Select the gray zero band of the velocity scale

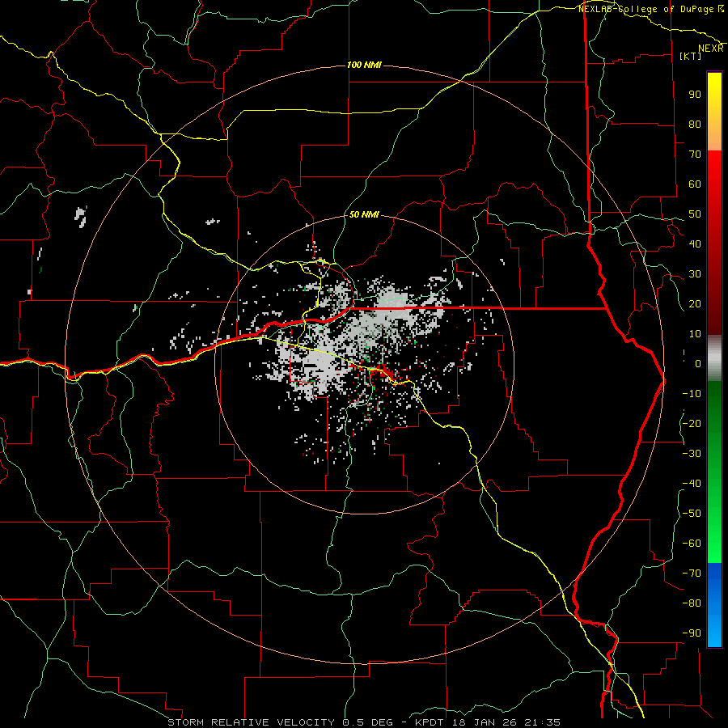click(x=714, y=358)
